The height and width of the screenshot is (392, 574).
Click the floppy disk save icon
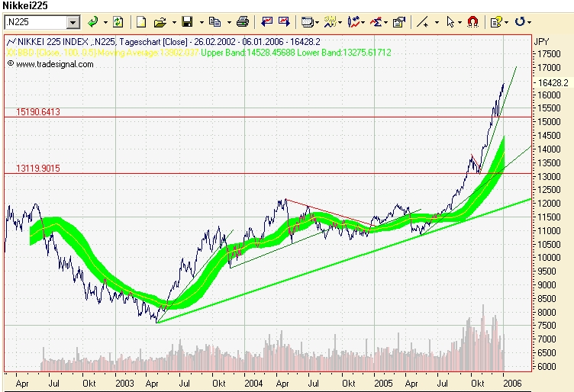tap(188, 22)
